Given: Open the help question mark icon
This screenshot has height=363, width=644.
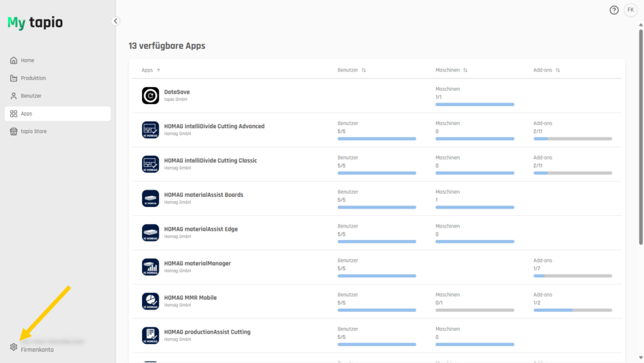Looking at the screenshot, I should (613, 10).
